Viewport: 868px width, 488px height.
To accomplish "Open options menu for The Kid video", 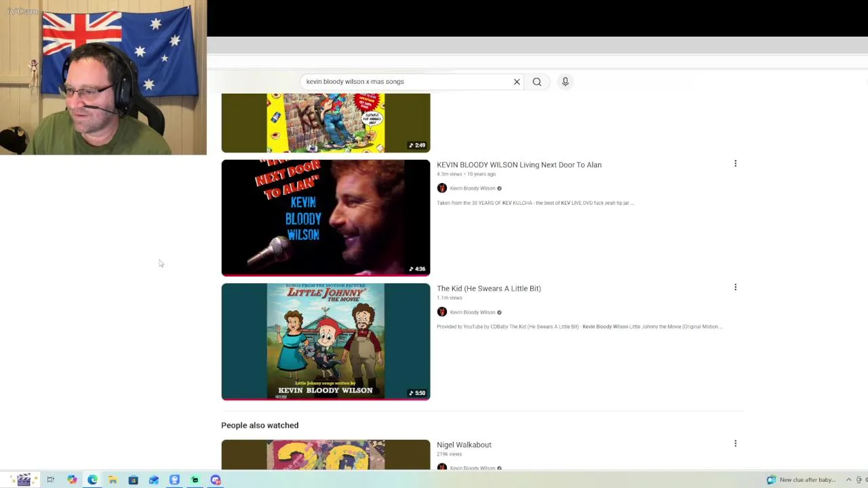I will coord(735,287).
